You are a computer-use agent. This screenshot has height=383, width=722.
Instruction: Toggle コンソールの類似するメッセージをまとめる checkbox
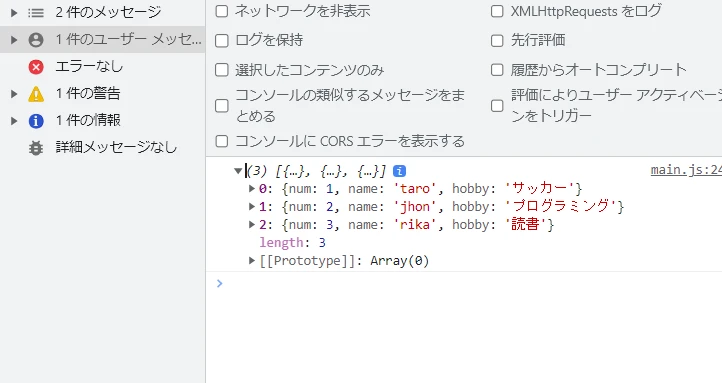click(x=222, y=105)
